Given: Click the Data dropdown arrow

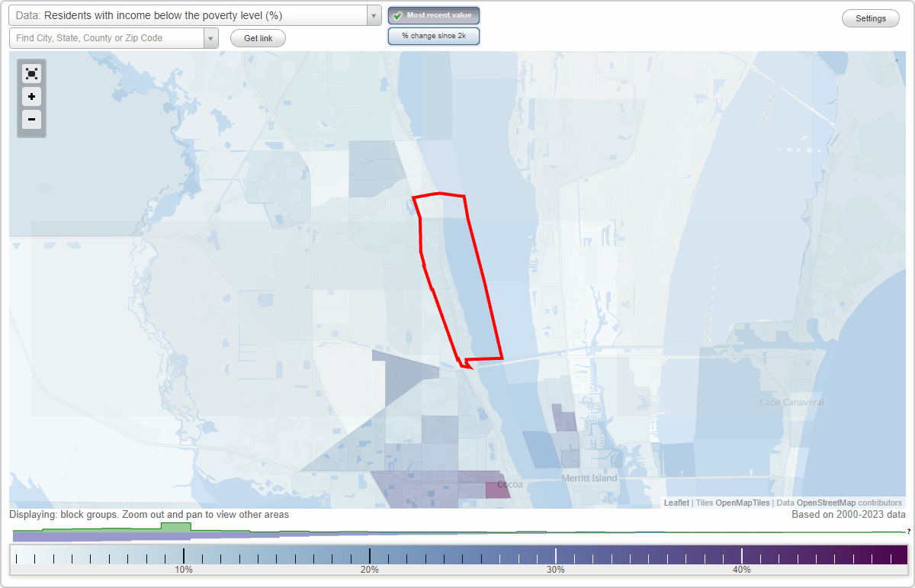Looking at the screenshot, I should pos(372,14).
